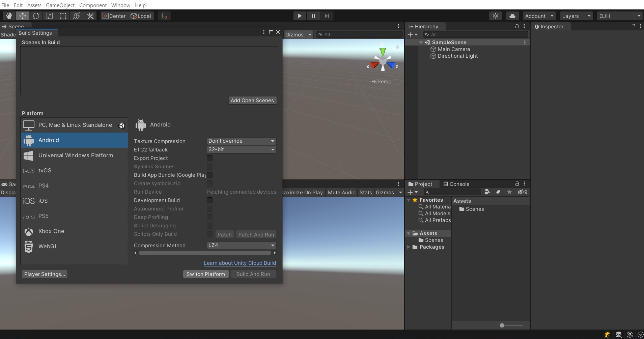Toggle Build App Bundle checkbox
644x339 pixels.
(209, 175)
